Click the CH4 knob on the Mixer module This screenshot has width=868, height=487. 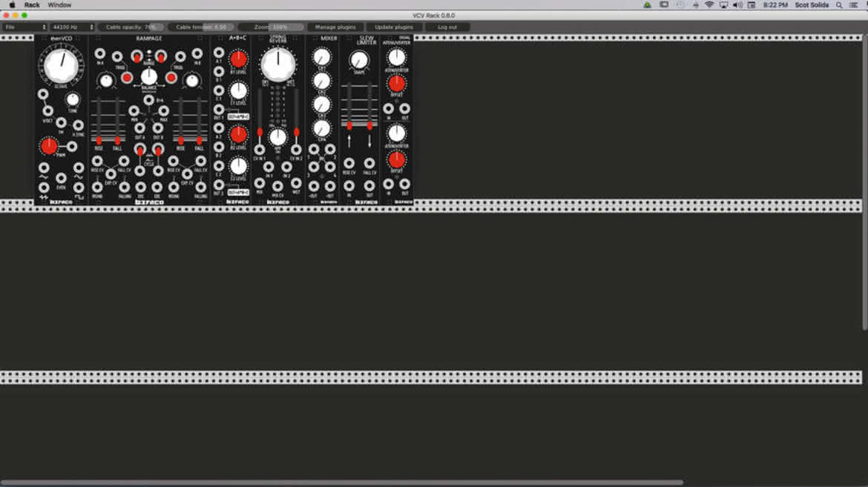(322, 128)
